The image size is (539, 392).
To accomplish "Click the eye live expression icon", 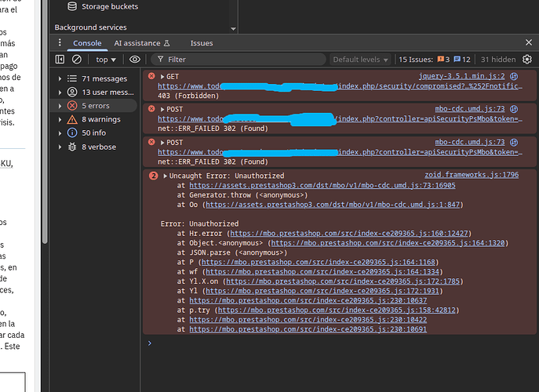I will pos(135,60).
